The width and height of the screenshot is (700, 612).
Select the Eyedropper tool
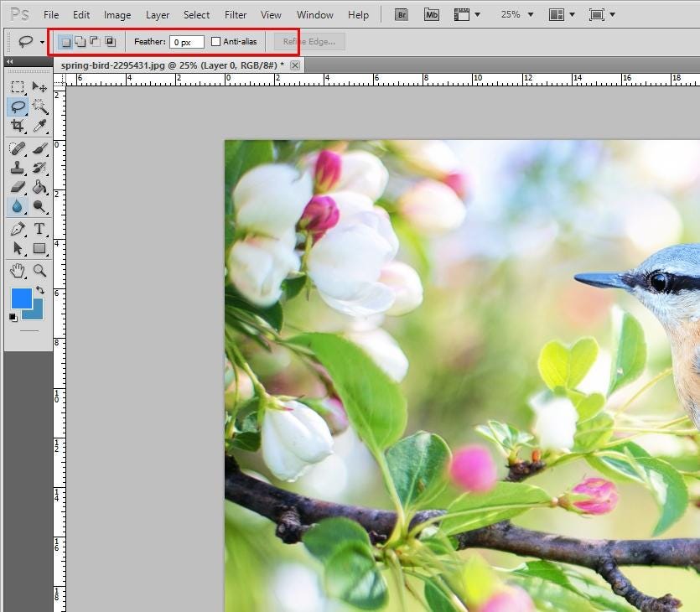(39, 126)
